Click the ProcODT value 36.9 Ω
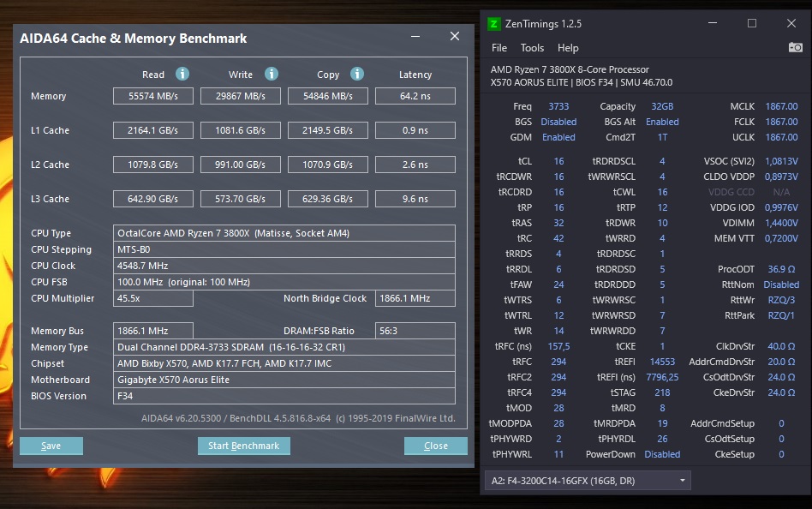The width and height of the screenshot is (812, 509). (781, 269)
